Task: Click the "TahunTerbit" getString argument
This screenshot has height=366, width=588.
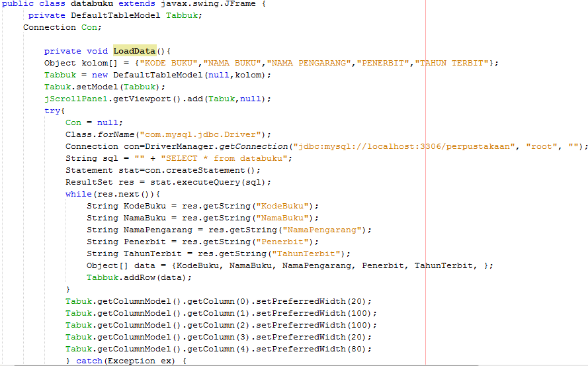Action: pos(306,253)
